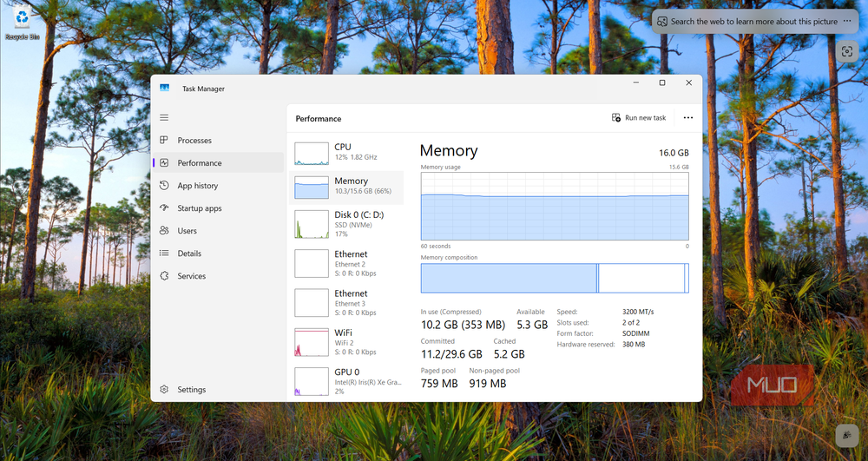Click the Settings gear icon
The width and height of the screenshot is (868, 461).
pyautogui.click(x=164, y=390)
